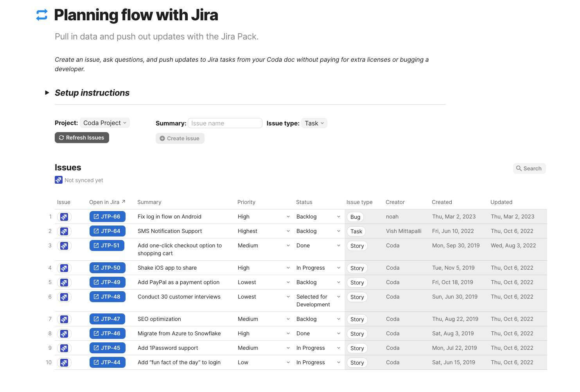This screenshot has width=580, height=392.
Task: Open the Issue type Task dropdown
Action: click(314, 123)
